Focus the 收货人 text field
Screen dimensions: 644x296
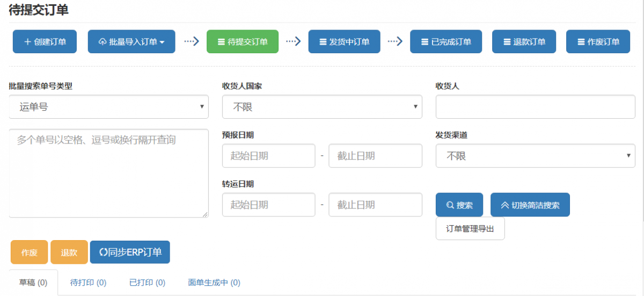535,107
